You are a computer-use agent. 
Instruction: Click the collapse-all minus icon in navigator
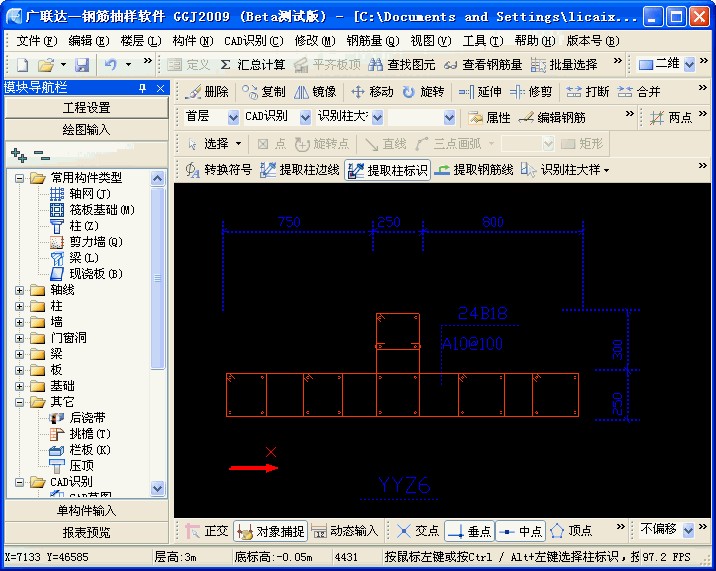[x=42, y=155]
